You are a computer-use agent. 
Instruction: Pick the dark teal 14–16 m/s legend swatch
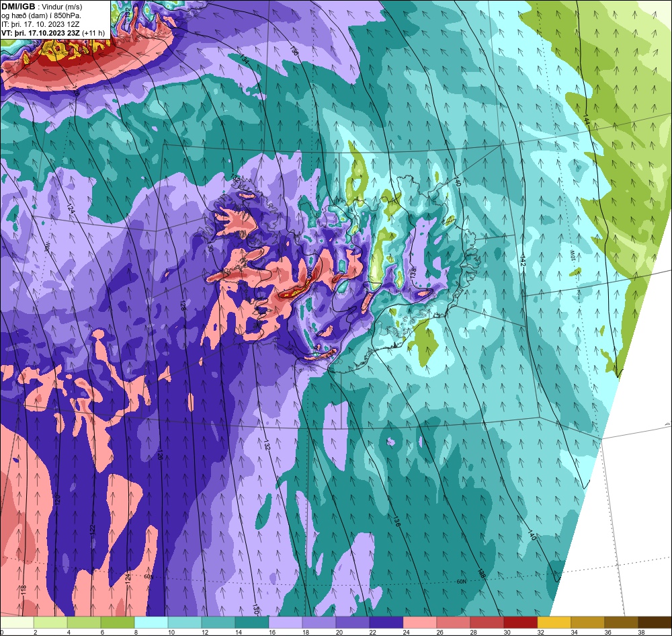(x=252, y=623)
